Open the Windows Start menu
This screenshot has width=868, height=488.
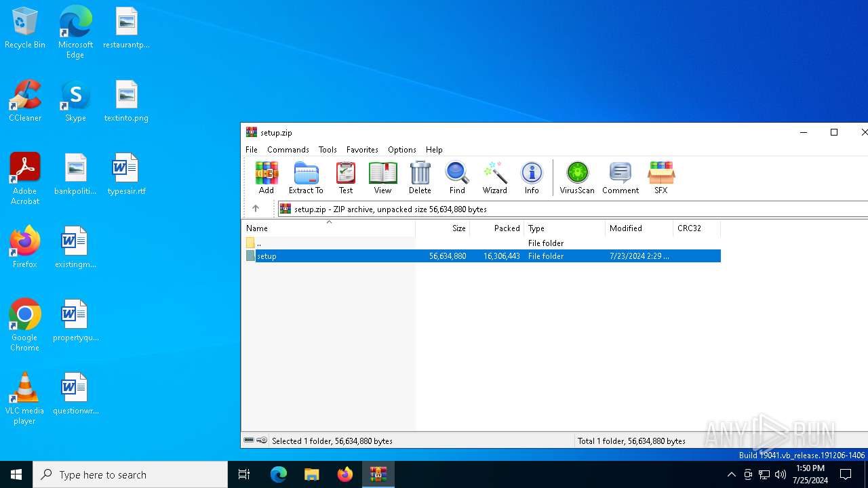coord(16,474)
